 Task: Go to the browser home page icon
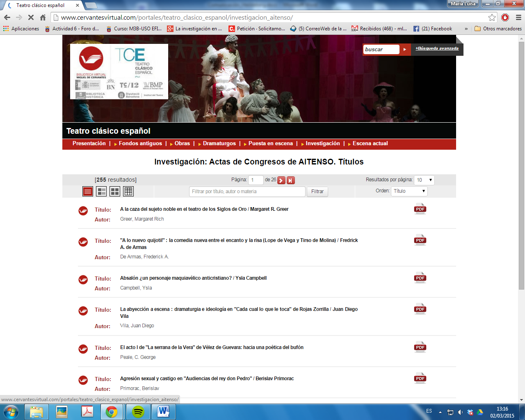tap(43, 18)
